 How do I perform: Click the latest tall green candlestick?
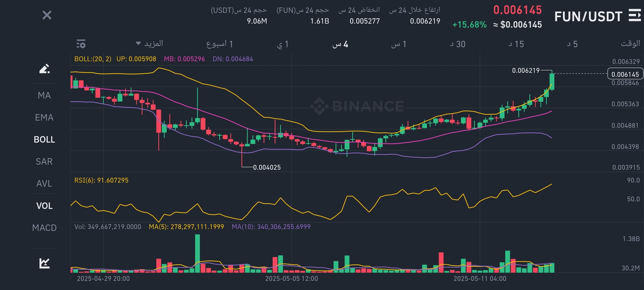pyautogui.click(x=552, y=81)
